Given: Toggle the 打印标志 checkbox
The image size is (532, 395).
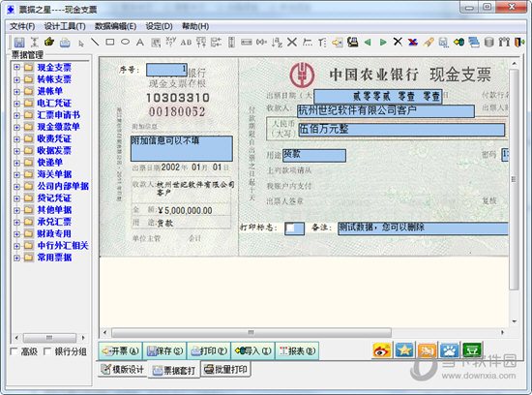Looking at the screenshot, I should click(x=290, y=228).
